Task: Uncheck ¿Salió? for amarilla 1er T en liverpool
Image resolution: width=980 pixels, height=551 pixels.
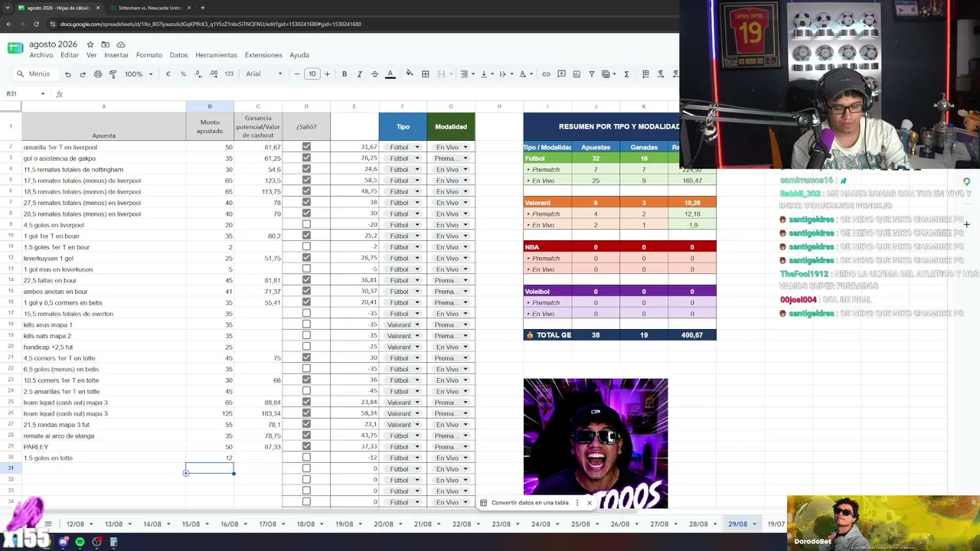Action: [x=306, y=147]
